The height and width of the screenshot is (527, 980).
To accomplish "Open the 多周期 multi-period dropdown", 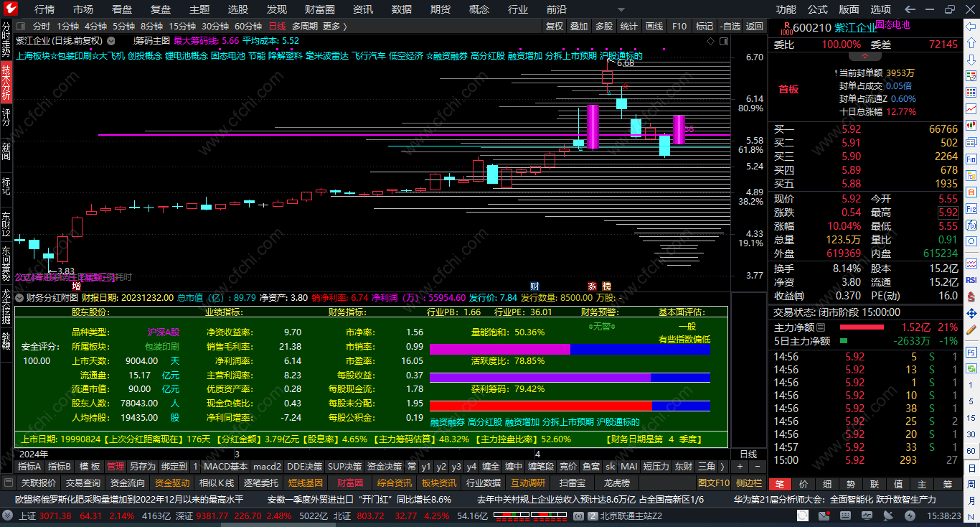I will (x=305, y=26).
